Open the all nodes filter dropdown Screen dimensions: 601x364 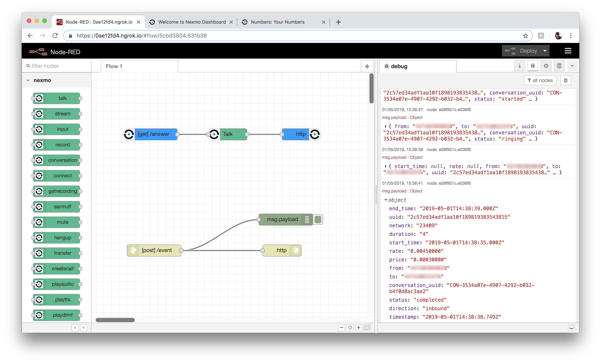click(540, 80)
